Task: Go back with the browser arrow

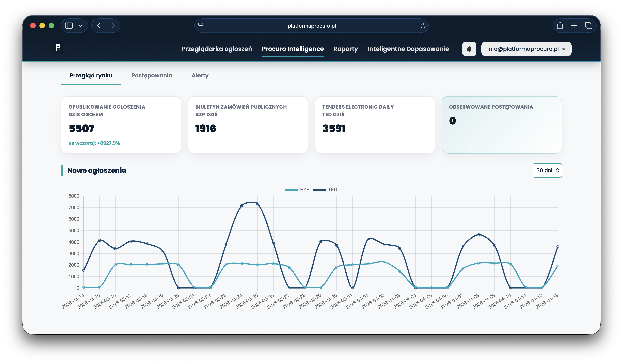Action: tap(99, 26)
